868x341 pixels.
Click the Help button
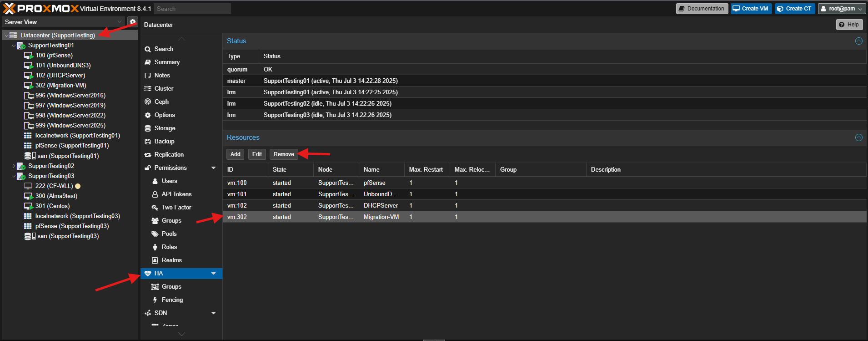click(x=849, y=25)
